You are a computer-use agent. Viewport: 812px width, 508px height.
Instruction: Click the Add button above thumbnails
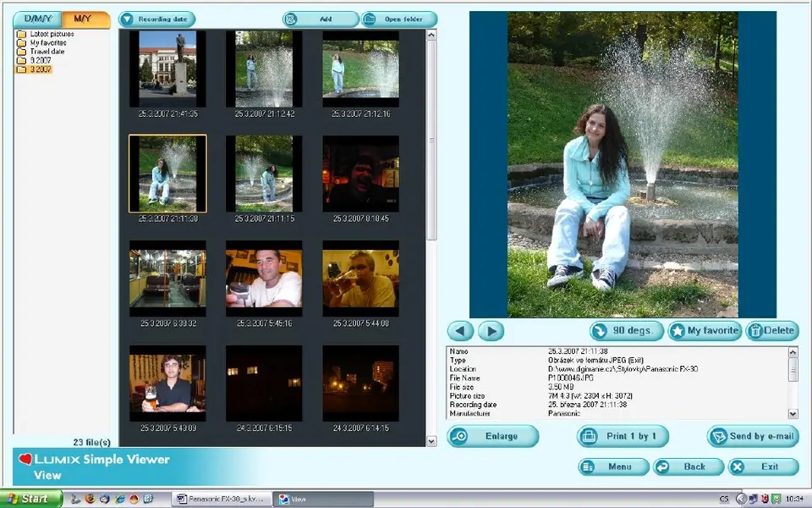click(321, 19)
